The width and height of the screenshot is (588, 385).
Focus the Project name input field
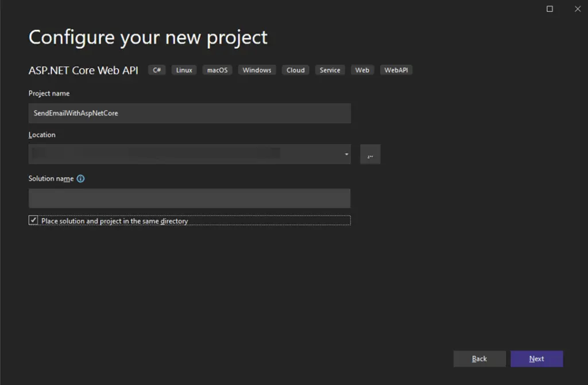point(189,113)
